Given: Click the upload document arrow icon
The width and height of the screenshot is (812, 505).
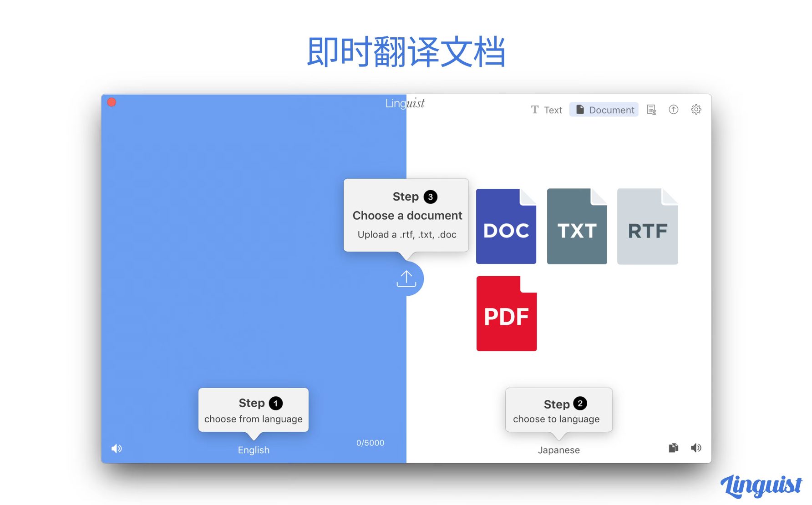Looking at the screenshot, I should click(x=406, y=278).
